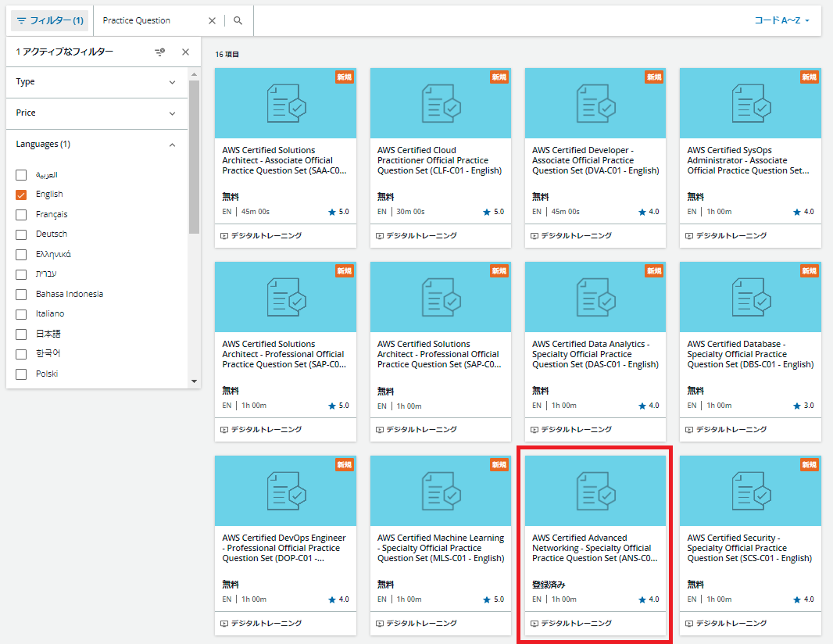Viewport: 833px width, 644px height.
Task: Open the Cloud Practitioner CLF-C01 card thumbnail
Action: tap(441, 103)
